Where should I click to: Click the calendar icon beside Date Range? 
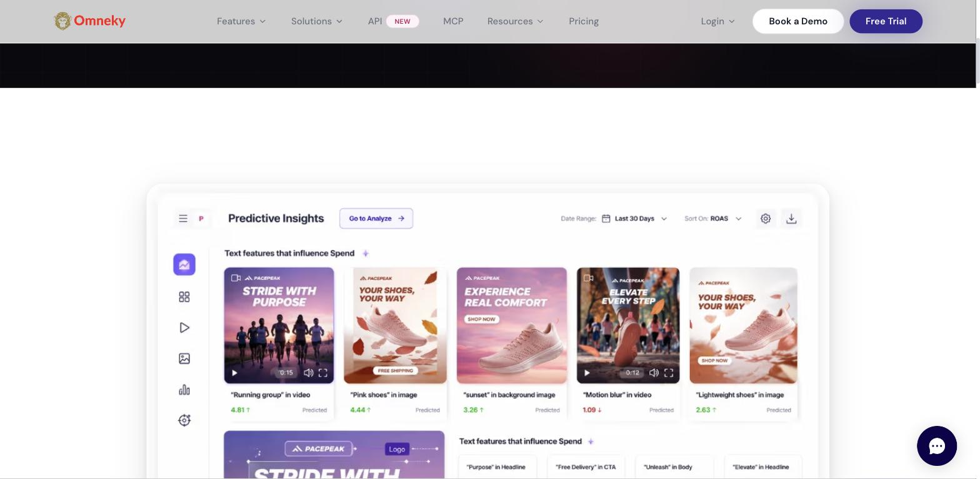[606, 219]
